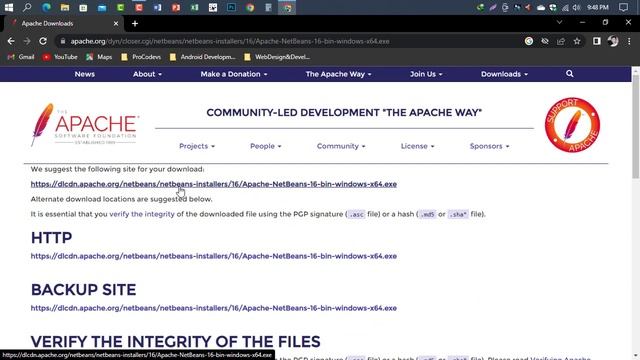This screenshot has width=640, height=360.
Task: Click the 9:48 PM clock
Action: pyautogui.click(x=598, y=7)
